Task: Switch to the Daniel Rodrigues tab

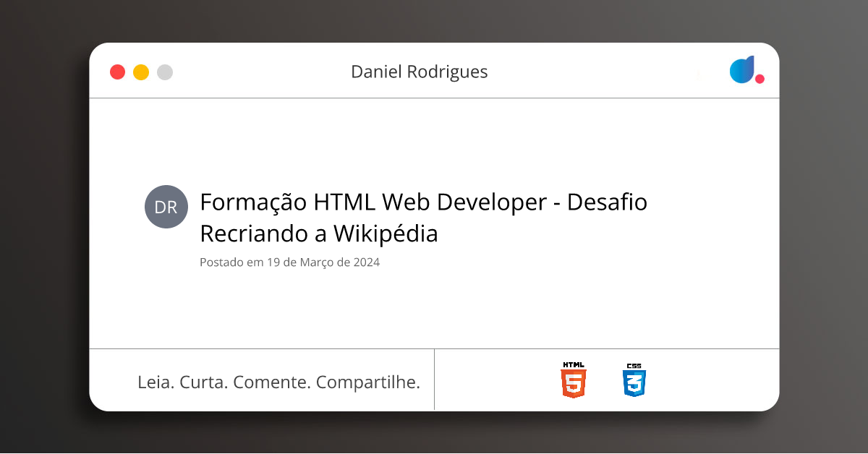Action: (420, 72)
